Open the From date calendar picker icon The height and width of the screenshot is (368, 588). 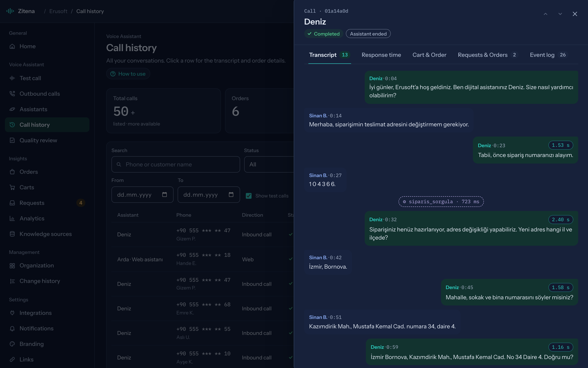pyautogui.click(x=165, y=194)
